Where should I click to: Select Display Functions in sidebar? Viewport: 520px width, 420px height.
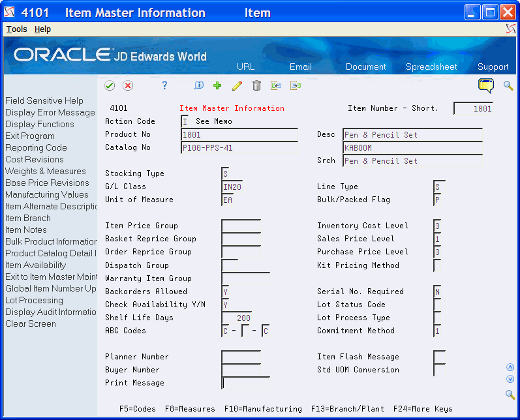pyautogui.click(x=39, y=124)
